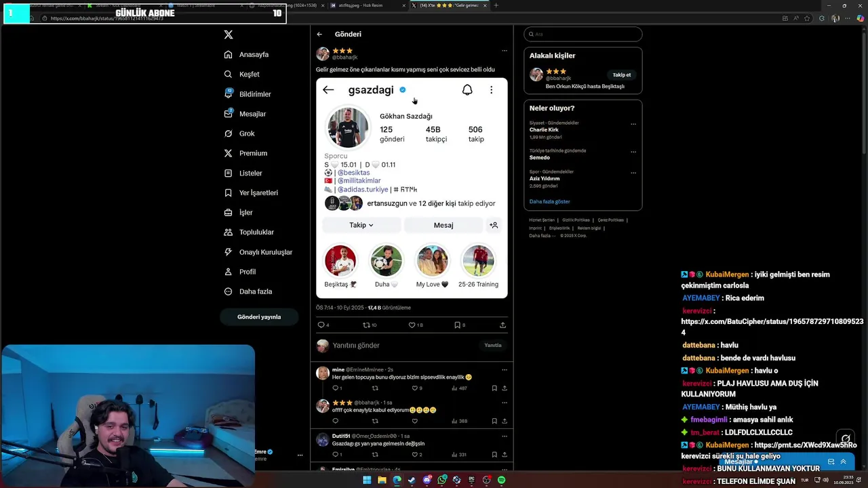Open Grok from the sidebar
The height and width of the screenshot is (488, 868).
(239, 134)
